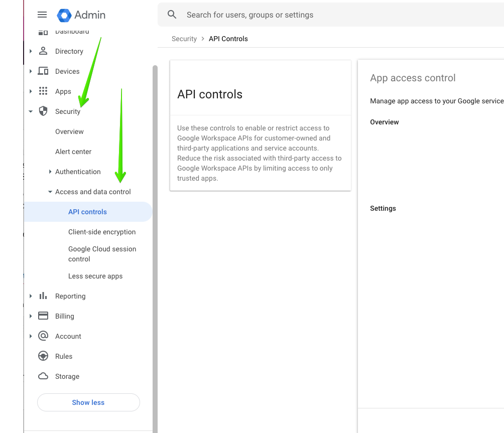504x433 pixels.
Task: Open the Alert center page
Action: (x=73, y=152)
